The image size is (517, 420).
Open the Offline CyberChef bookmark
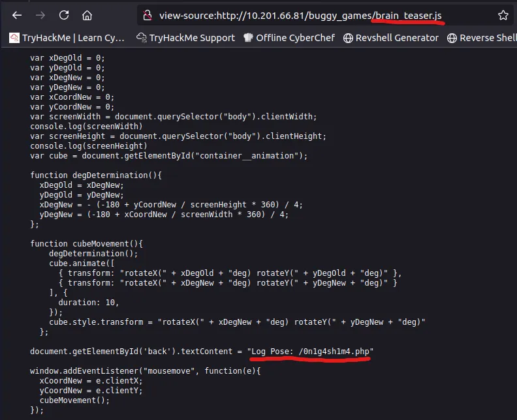point(291,38)
